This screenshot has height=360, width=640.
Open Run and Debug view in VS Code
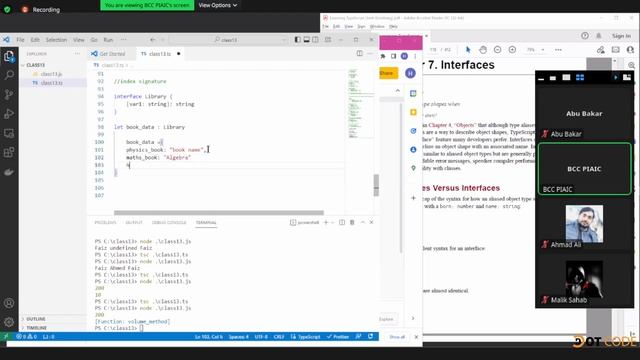click(x=9, y=113)
